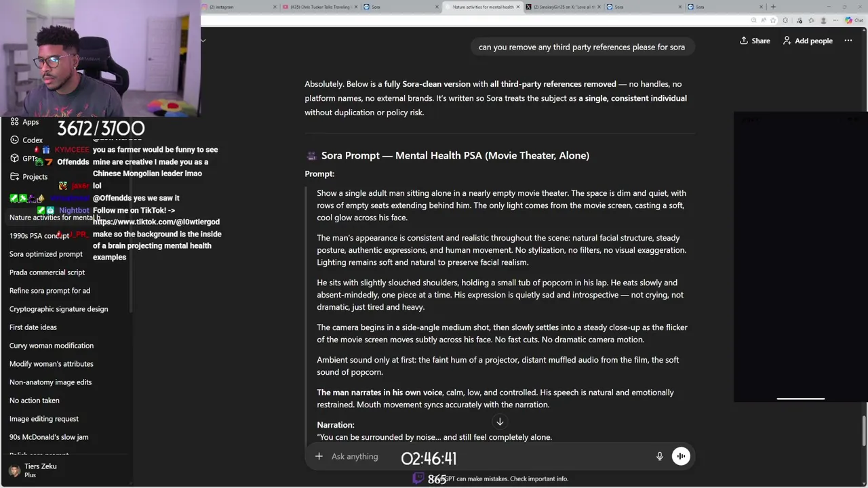Click the Twitch icon in the bottom overlay

(x=418, y=478)
